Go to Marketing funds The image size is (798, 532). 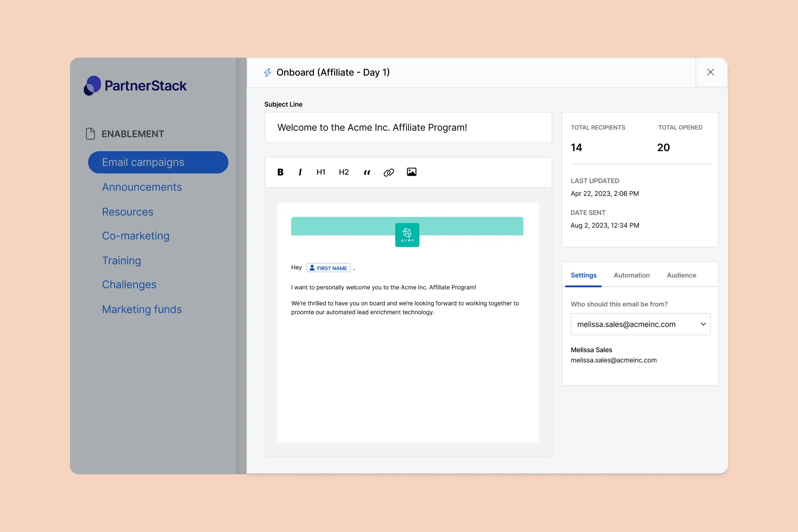pos(142,309)
